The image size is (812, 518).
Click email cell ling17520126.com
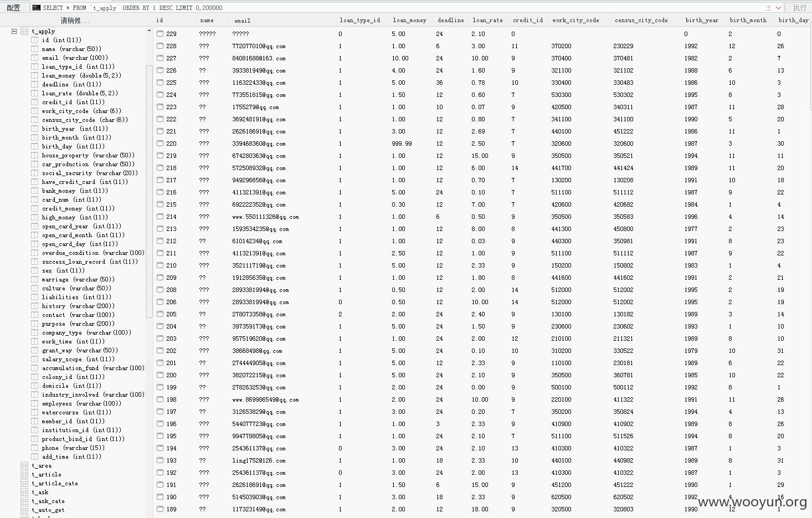(259, 460)
